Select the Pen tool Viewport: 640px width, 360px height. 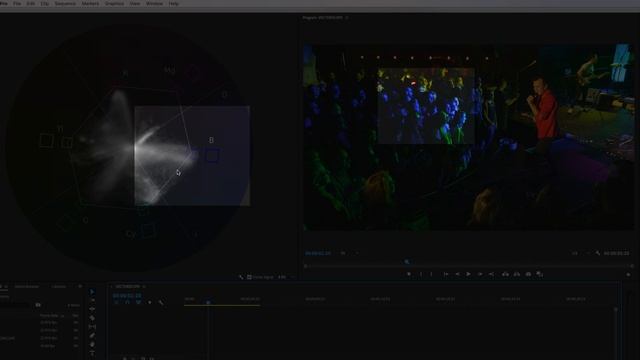(x=92, y=336)
